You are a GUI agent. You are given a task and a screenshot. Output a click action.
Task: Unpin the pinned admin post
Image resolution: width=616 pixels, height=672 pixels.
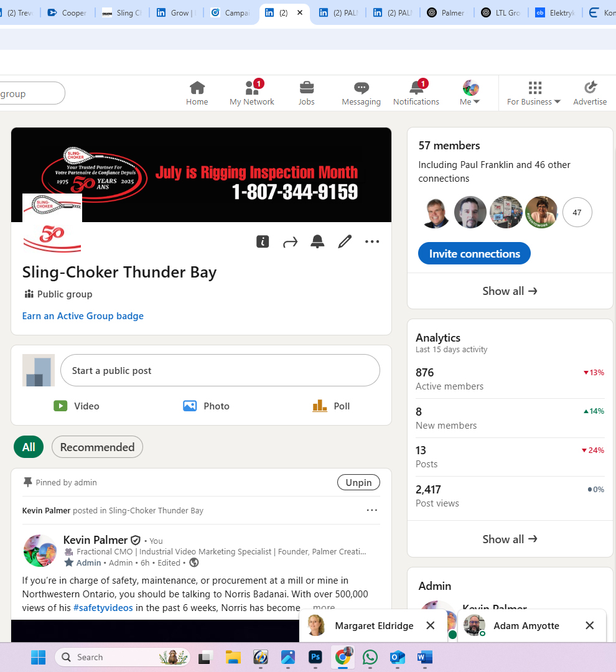(x=358, y=482)
